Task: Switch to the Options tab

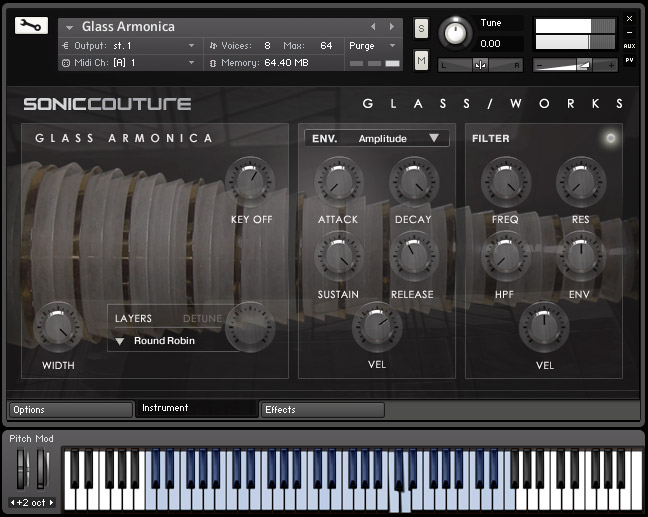Action: [71, 410]
